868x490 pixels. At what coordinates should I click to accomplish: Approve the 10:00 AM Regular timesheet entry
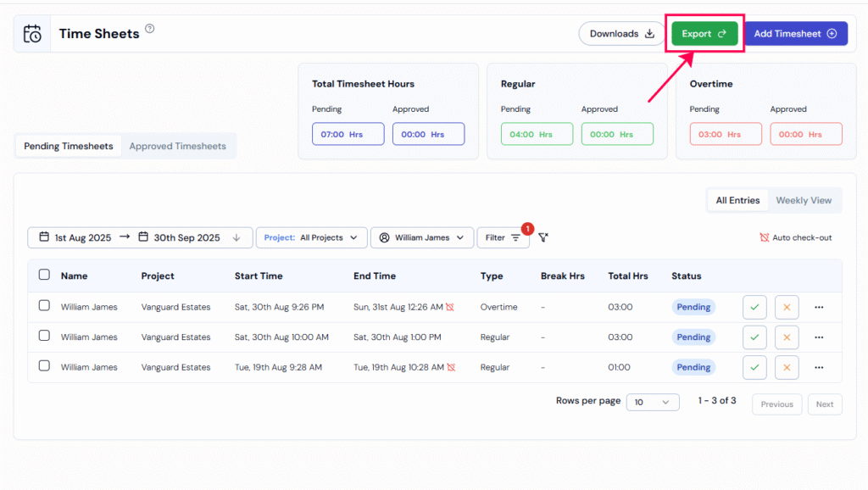click(x=754, y=337)
